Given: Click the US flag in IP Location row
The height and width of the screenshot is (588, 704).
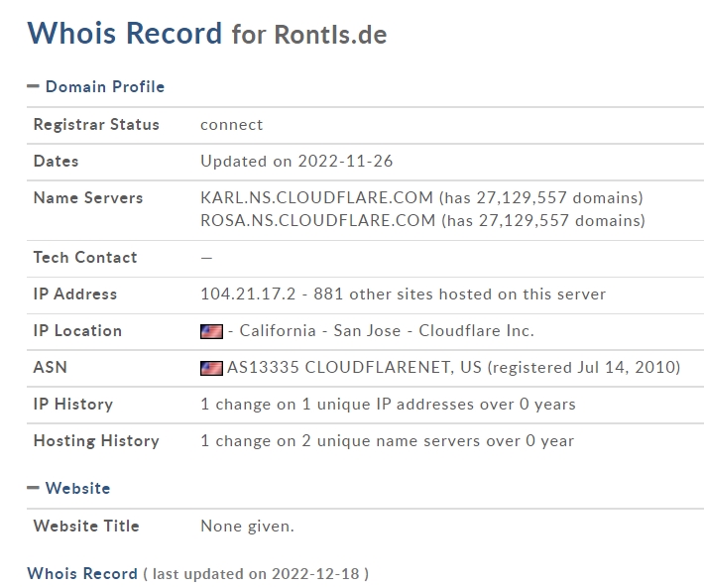Looking at the screenshot, I should click(x=211, y=331).
